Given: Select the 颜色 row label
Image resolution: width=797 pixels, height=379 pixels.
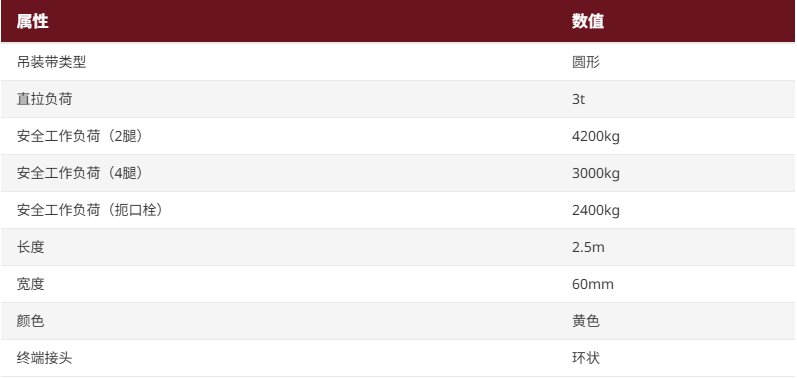Looking at the screenshot, I should (x=30, y=321).
